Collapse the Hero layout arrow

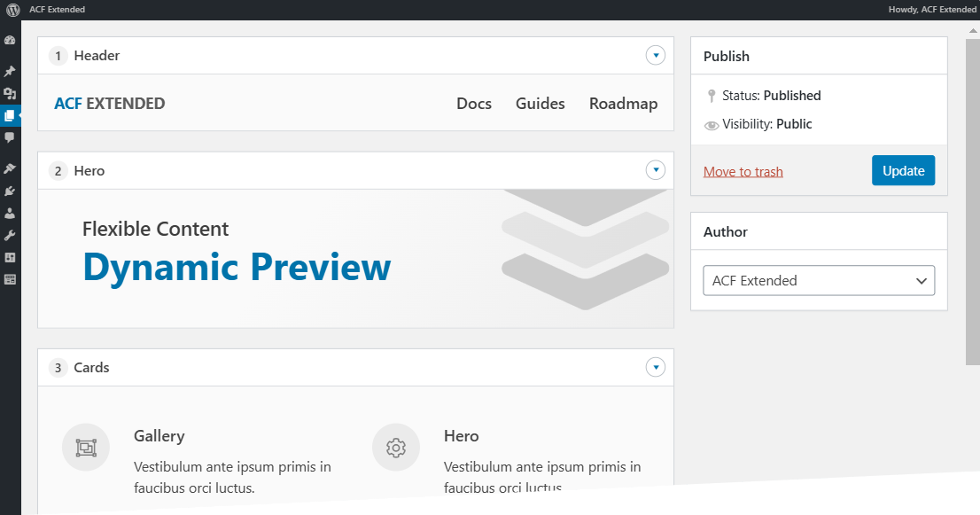(656, 170)
